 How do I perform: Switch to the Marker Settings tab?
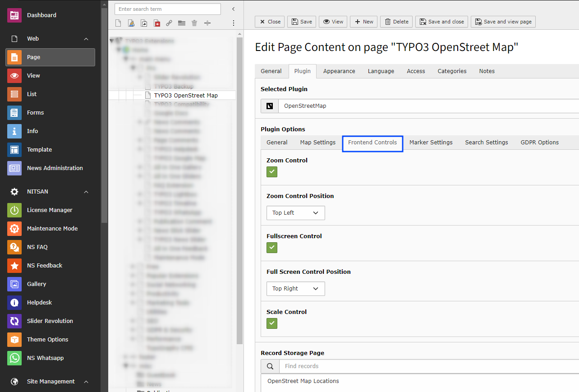tap(431, 143)
